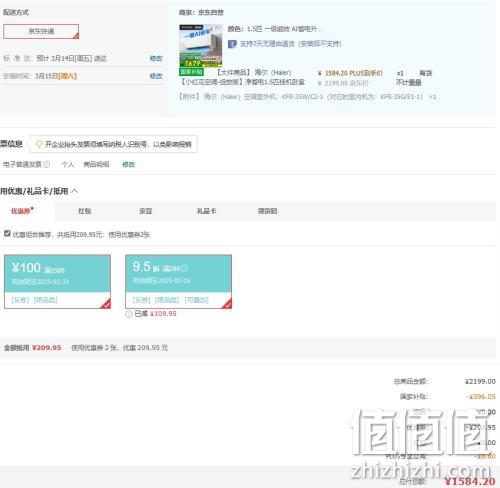Screen dimensions: 500x488
Task: Toggle the 优惠组合推荐 checkbox
Action: 7,233
